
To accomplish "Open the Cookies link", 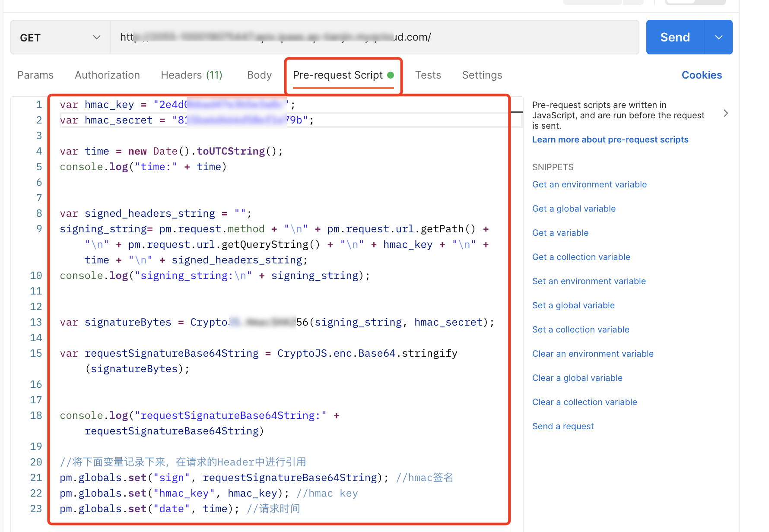I will tap(702, 75).
